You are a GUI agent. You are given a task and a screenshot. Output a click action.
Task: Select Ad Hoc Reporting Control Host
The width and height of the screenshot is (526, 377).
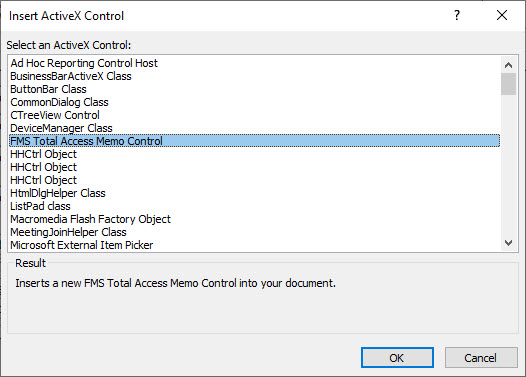point(254,63)
